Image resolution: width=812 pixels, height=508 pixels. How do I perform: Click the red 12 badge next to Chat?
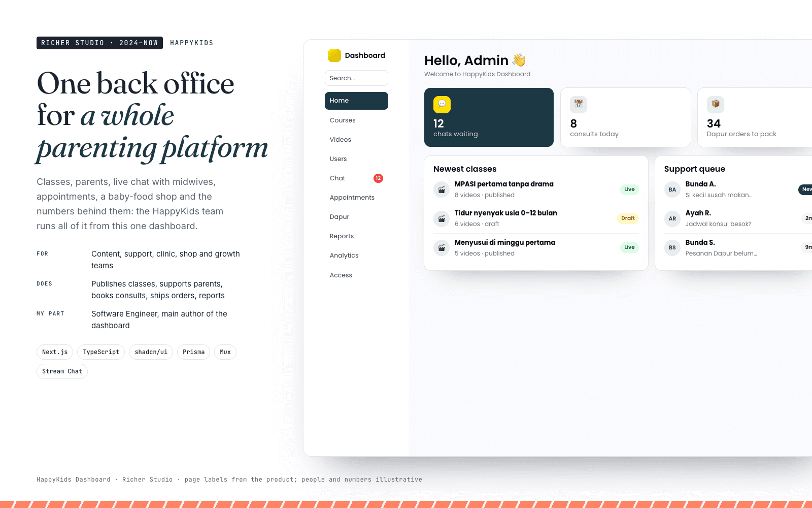378,178
